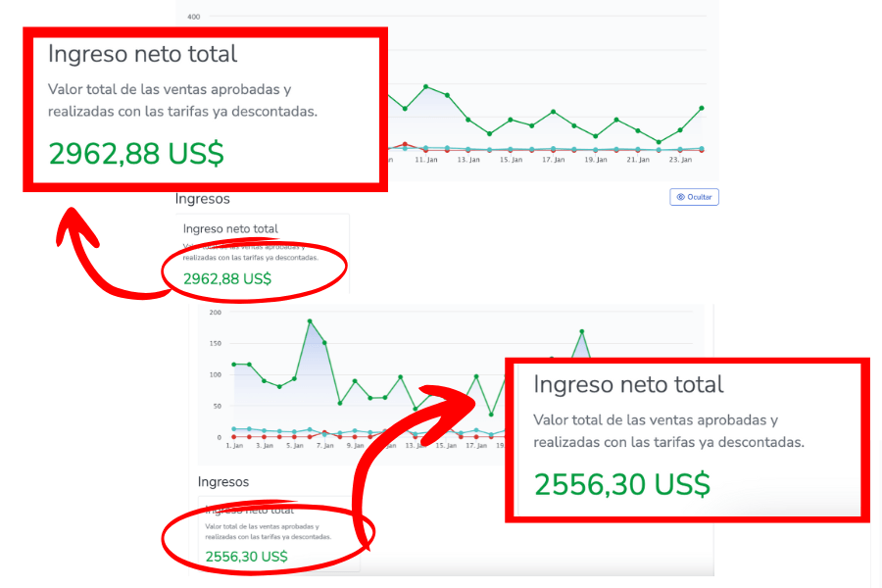Click the lower Ingresos section heading
Viewport: 882px width, 588px height.
click(x=223, y=482)
